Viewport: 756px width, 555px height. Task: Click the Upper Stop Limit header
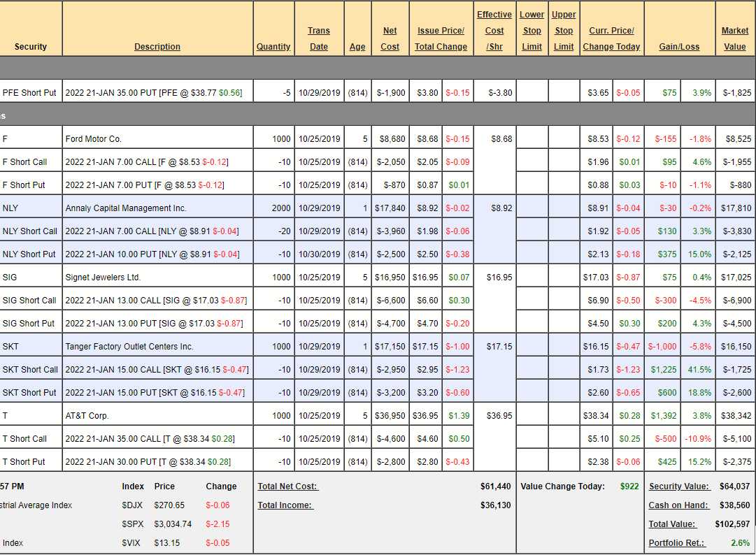click(x=564, y=31)
